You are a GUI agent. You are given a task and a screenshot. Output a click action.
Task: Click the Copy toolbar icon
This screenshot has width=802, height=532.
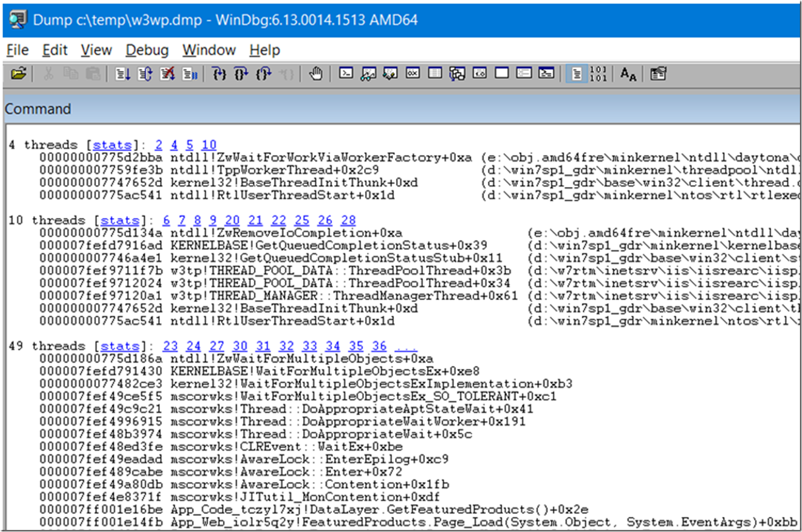click(71, 74)
